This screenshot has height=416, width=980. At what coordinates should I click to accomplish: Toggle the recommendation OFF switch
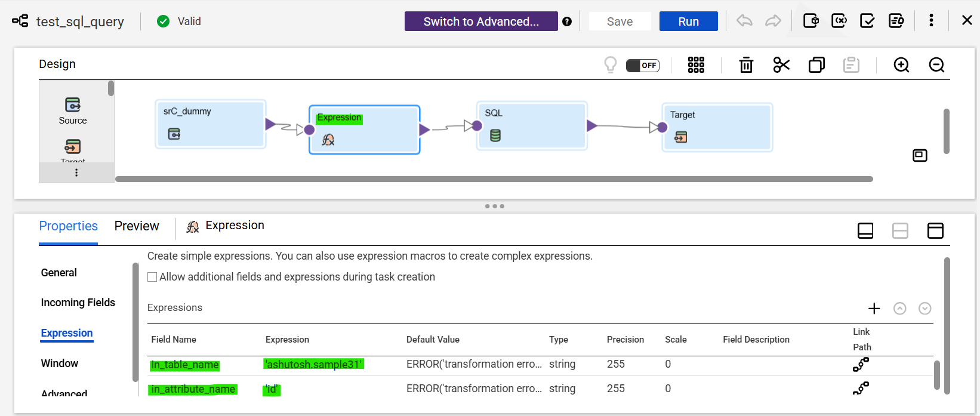[642, 65]
